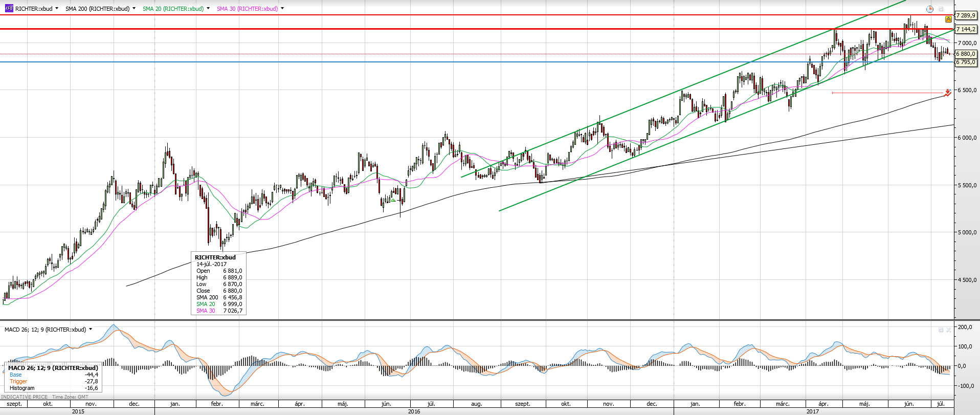The width and height of the screenshot is (980, 415).
Task: Click the green SMA 20 tooltip row
Action: tap(219, 304)
